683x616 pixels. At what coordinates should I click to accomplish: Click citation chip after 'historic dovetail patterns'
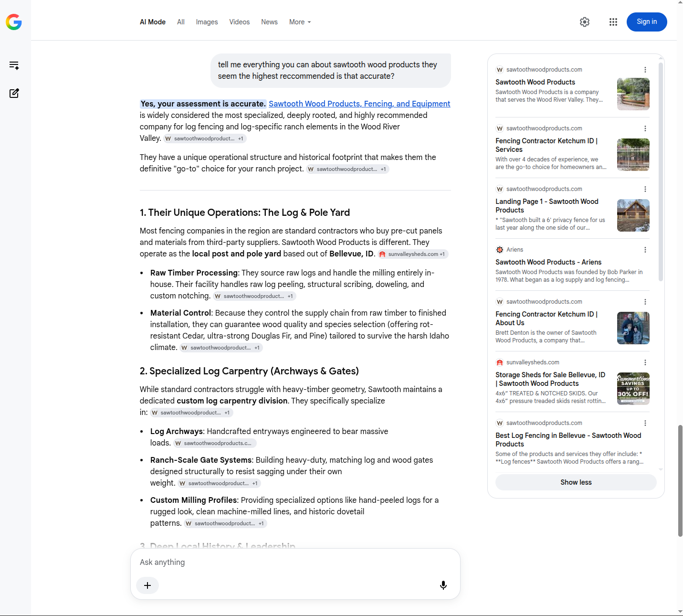click(225, 523)
